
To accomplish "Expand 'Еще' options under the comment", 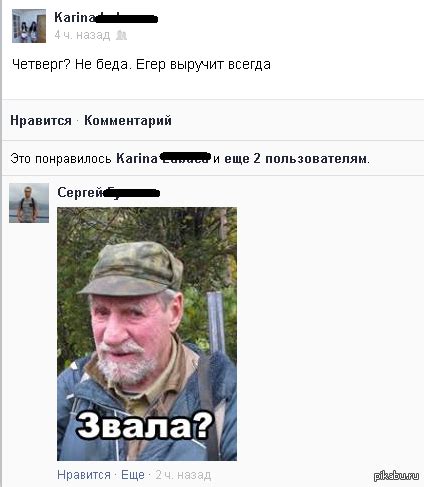I will click(x=133, y=475).
